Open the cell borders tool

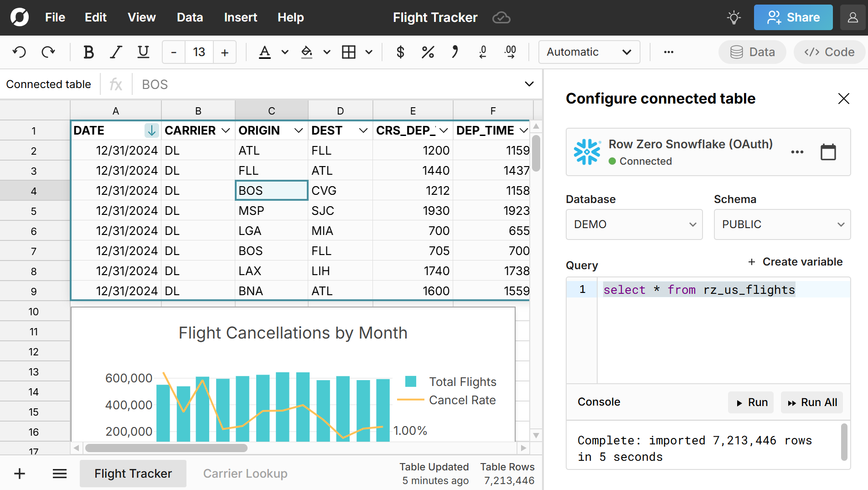click(x=349, y=52)
